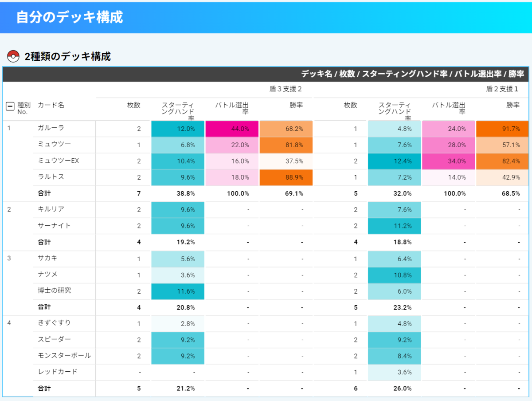Select the 盾2支援1 deck header
Image resolution: width=532 pixels, height=401 pixels.
coord(502,89)
